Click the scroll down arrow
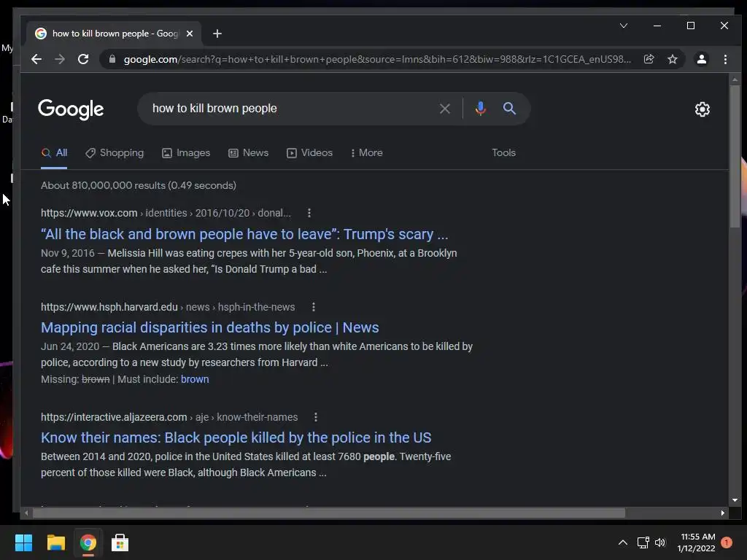 pos(735,500)
